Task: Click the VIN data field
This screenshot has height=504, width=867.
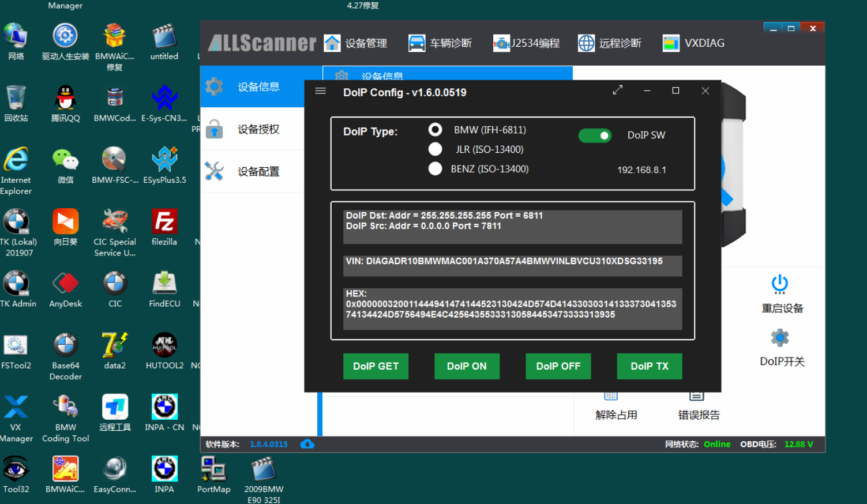Action: (x=513, y=266)
